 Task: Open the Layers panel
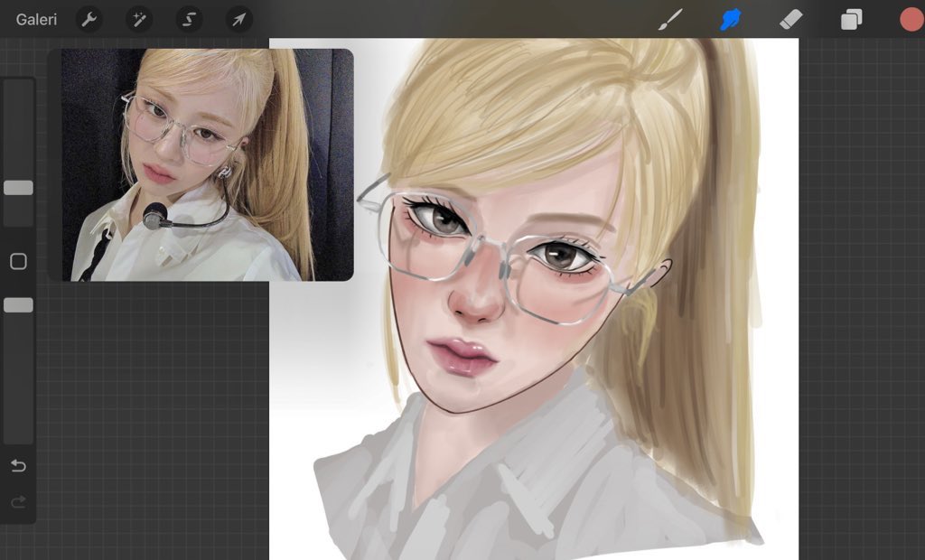[x=851, y=20]
